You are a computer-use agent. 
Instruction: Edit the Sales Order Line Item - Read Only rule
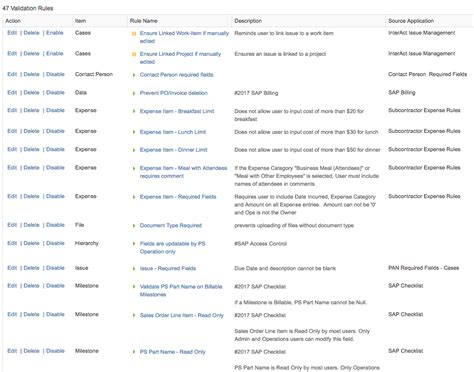point(12,315)
